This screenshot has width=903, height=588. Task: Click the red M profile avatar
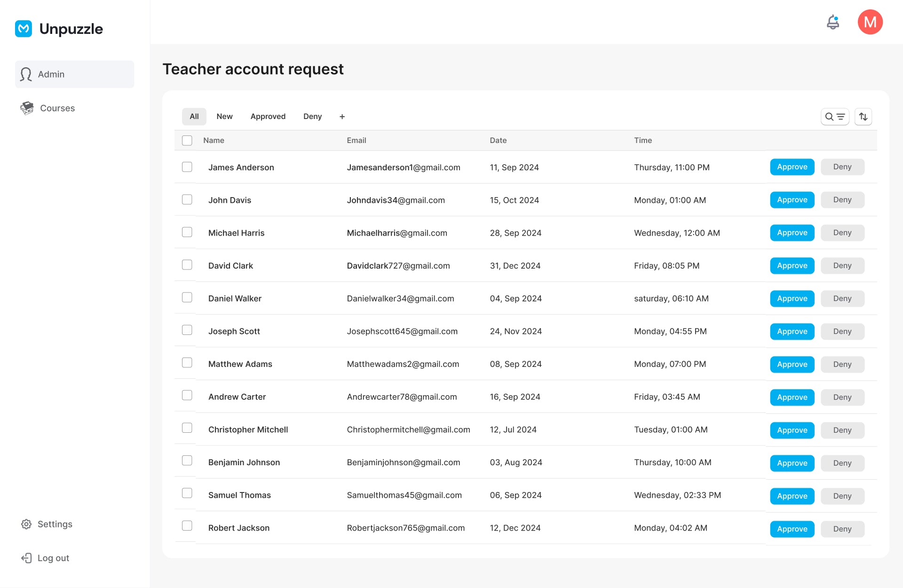tap(870, 22)
